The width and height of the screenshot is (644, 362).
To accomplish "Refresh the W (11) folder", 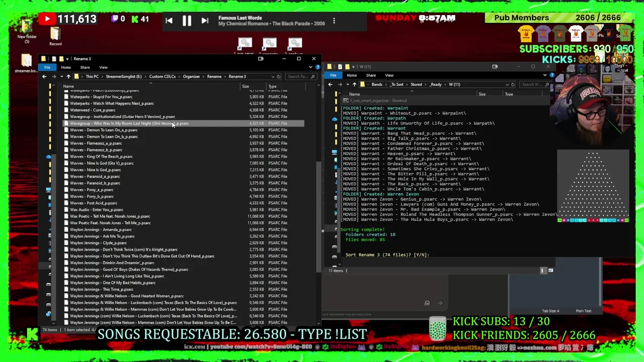I will [513, 84].
